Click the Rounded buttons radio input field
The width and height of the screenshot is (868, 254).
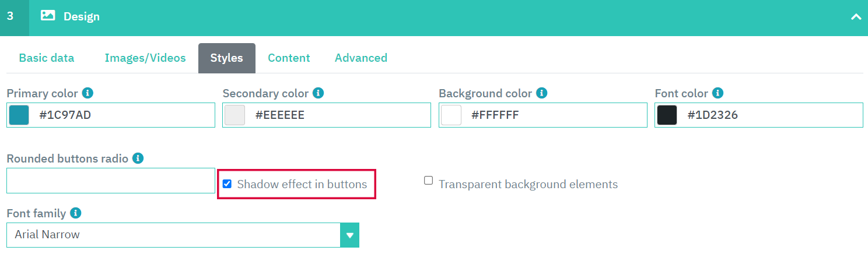click(x=111, y=181)
